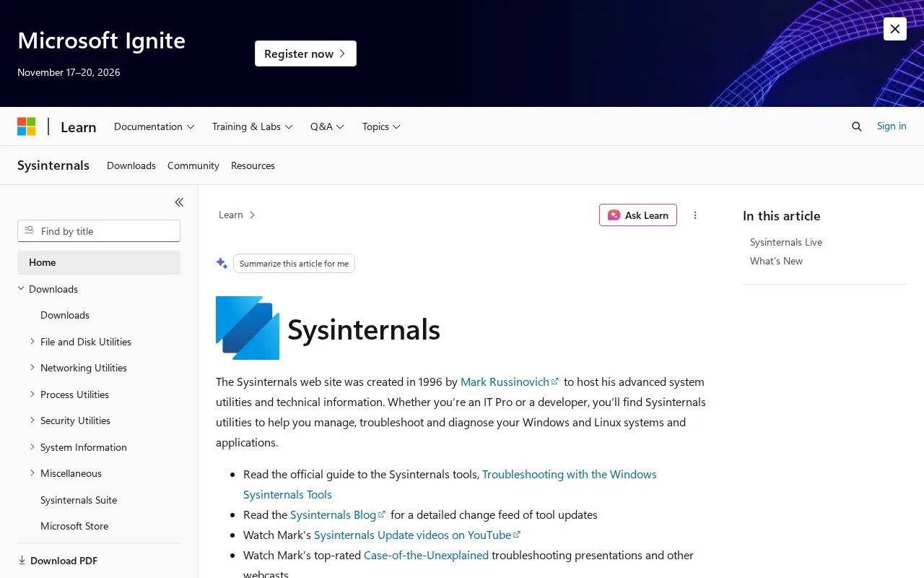Open the Case-of-the-Unexplained link
Viewport: 924px width, 578px height.
(x=426, y=555)
